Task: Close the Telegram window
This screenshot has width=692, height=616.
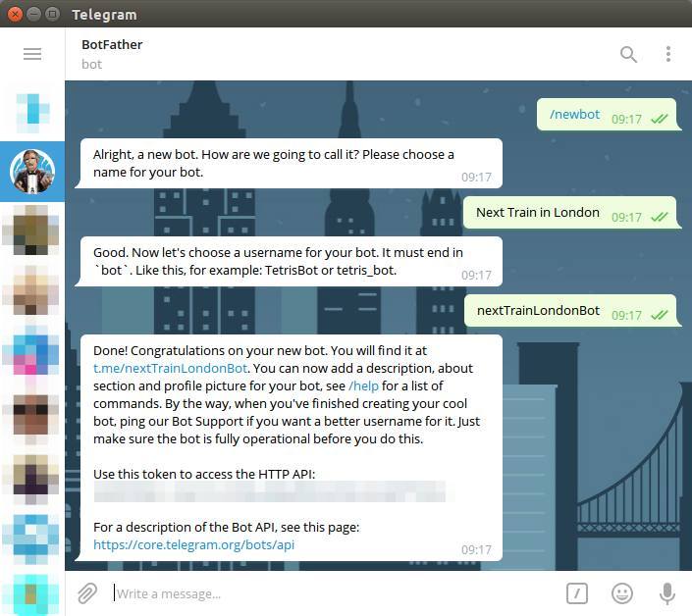Action: tap(15, 14)
